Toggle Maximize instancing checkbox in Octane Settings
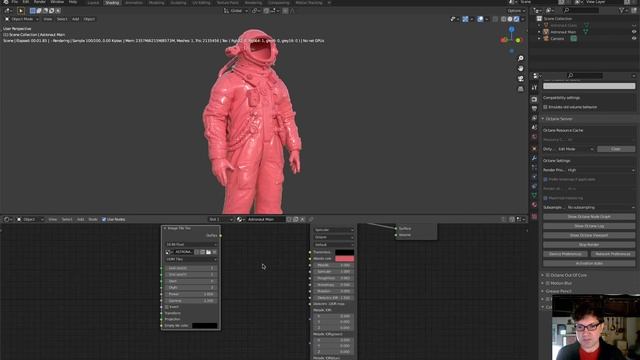The width and height of the screenshot is (640, 360). click(x=545, y=198)
